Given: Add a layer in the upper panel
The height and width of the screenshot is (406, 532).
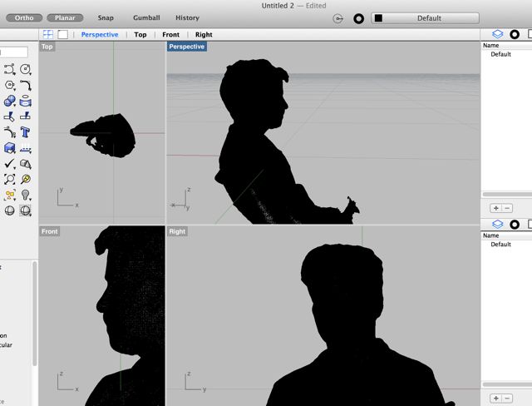Looking at the screenshot, I should 495,208.
